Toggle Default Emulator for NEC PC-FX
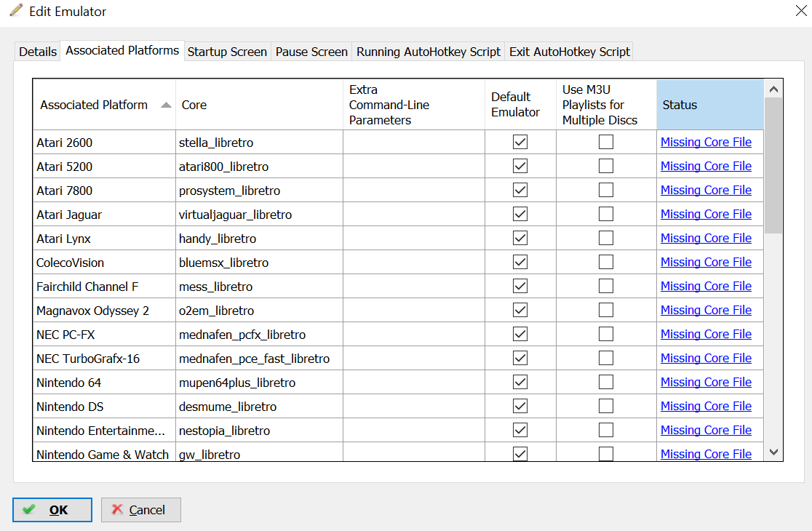Viewport: 812px width, 531px height. click(520, 334)
